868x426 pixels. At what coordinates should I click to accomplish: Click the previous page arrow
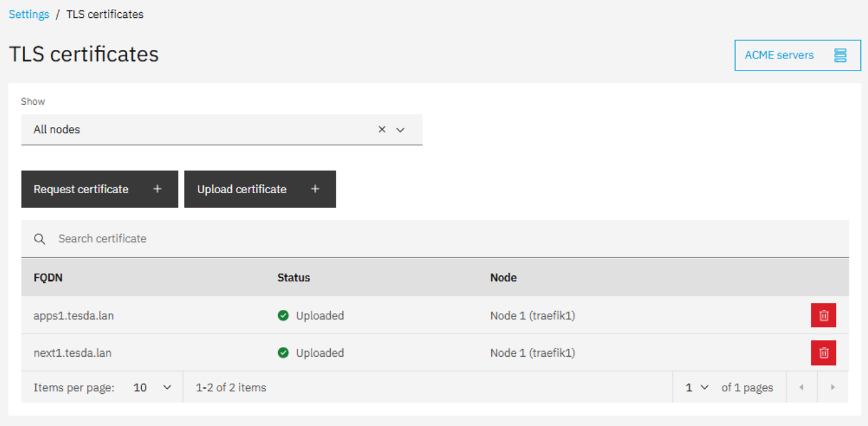(x=802, y=387)
